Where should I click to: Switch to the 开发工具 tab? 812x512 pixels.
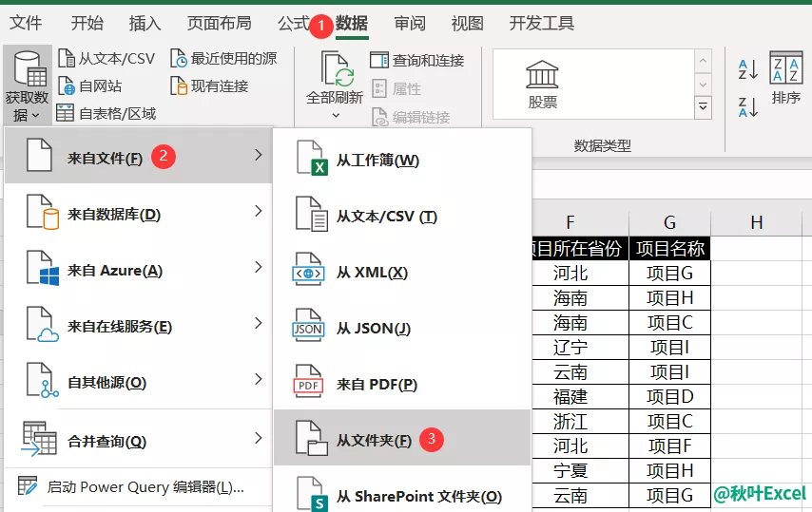coord(542,23)
